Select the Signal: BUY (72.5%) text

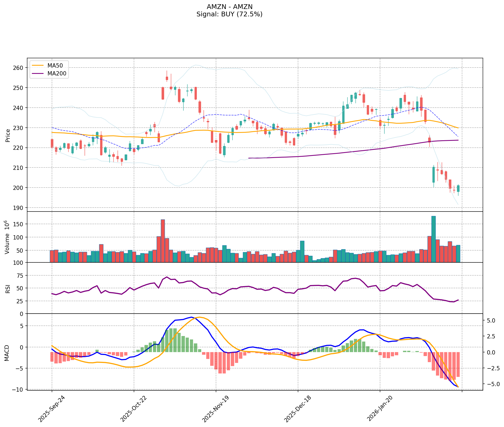229,14
